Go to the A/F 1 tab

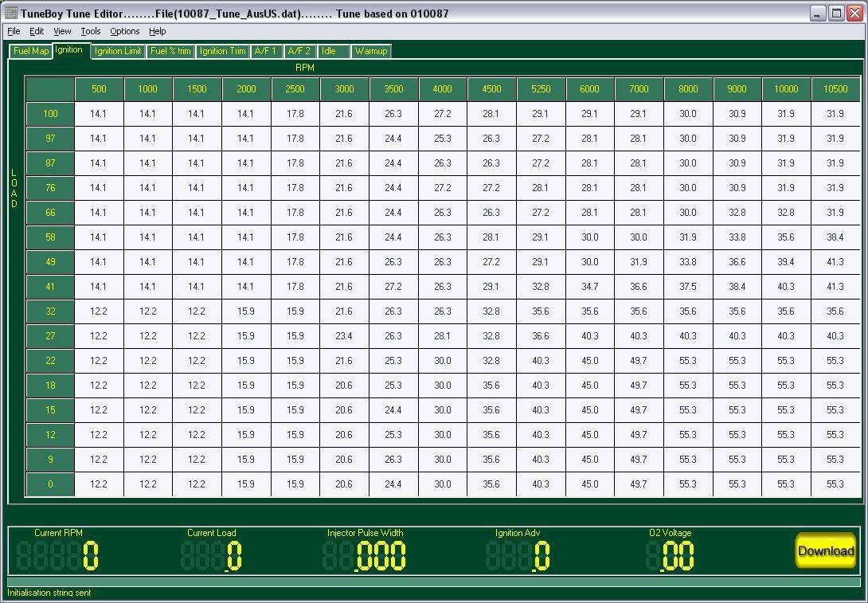265,51
